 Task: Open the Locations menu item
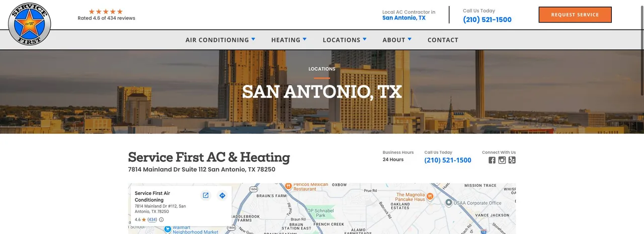[342, 40]
